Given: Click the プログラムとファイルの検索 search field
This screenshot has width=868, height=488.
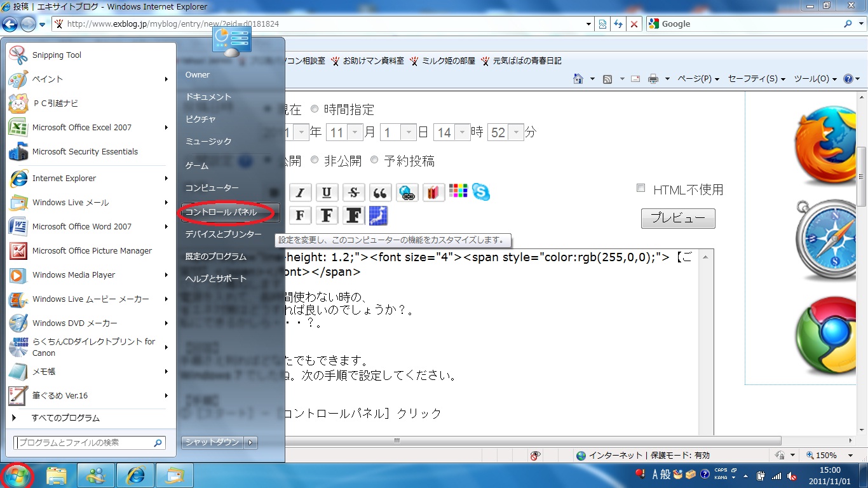Looking at the screenshot, I should click(89, 443).
